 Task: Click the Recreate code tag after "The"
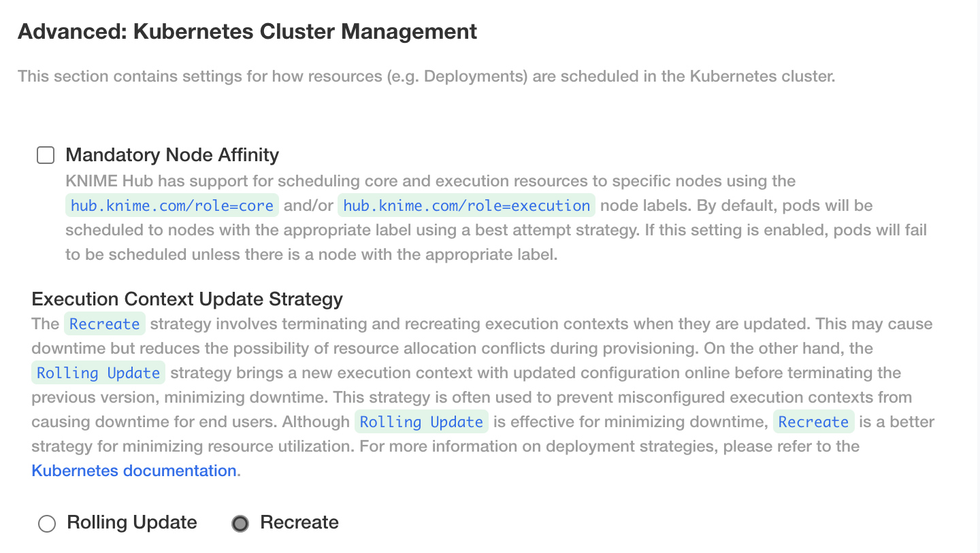tap(104, 324)
